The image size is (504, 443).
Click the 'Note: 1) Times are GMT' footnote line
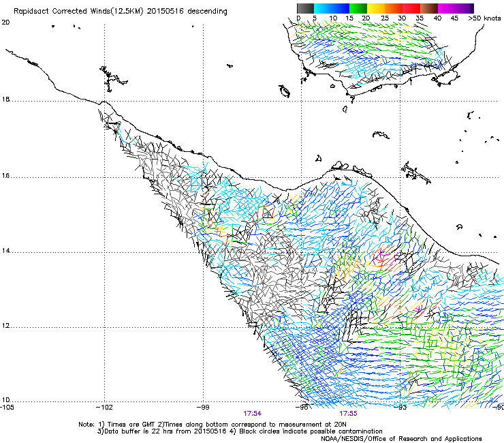(212, 425)
